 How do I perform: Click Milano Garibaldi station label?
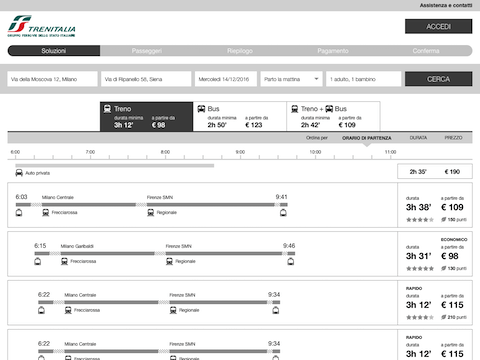(x=77, y=246)
